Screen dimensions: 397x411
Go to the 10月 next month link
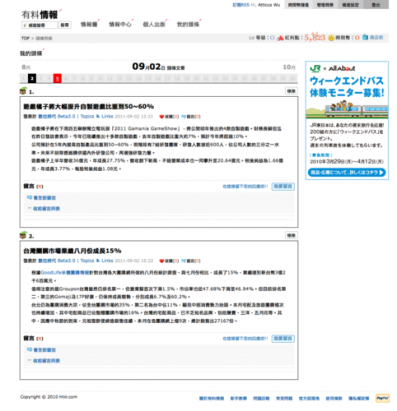[x=289, y=67]
